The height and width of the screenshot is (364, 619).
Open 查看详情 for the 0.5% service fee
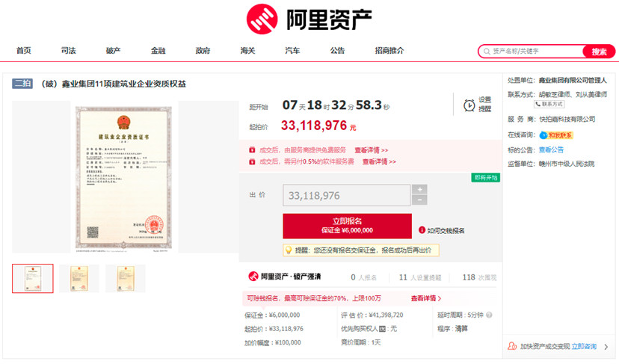coord(379,161)
